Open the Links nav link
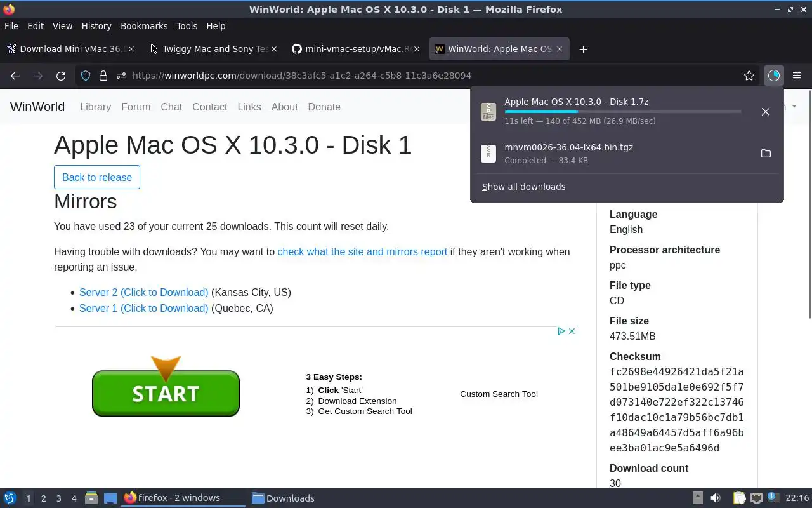Screen dimensions: 812x508 point(249,107)
